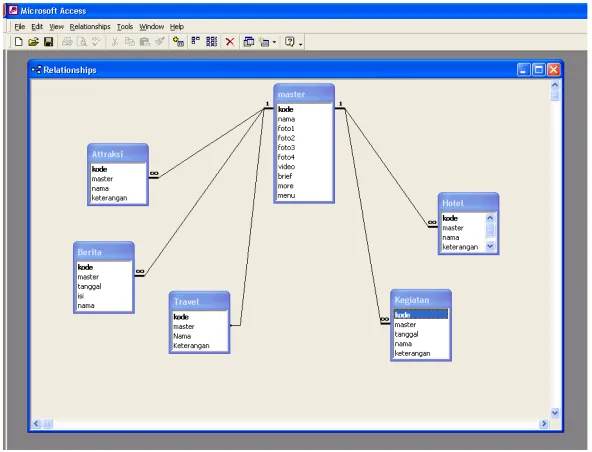Select highlighted kode field in Kegiatan table
The height and width of the screenshot is (452, 592).
click(x=421, y=315)
